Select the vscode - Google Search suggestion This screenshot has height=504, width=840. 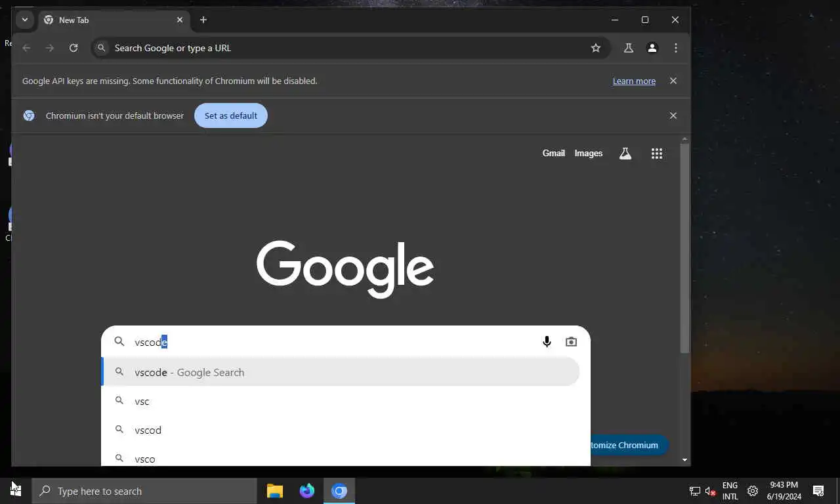pyautogui.click(x=341, y=372)
